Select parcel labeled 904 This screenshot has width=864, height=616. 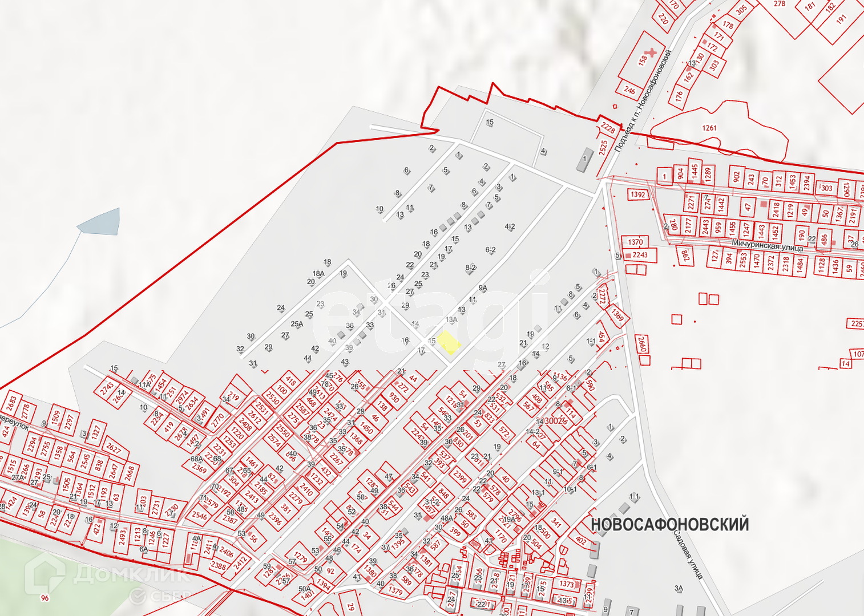[680, 174]
